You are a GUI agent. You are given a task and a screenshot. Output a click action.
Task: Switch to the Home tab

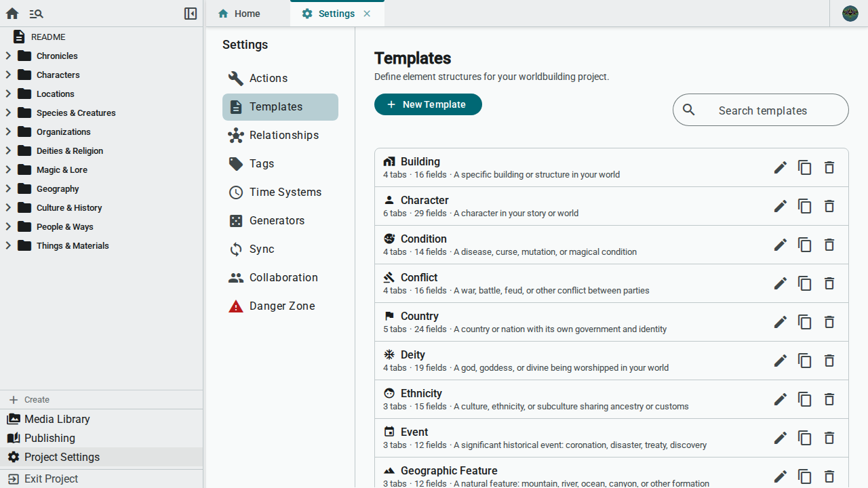[248, 14]
